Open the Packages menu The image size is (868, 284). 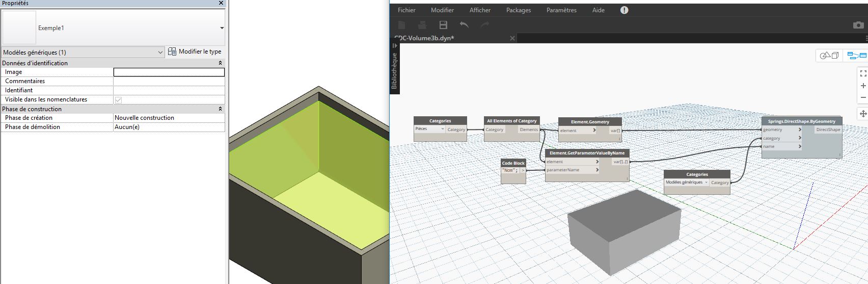point(518,10)
